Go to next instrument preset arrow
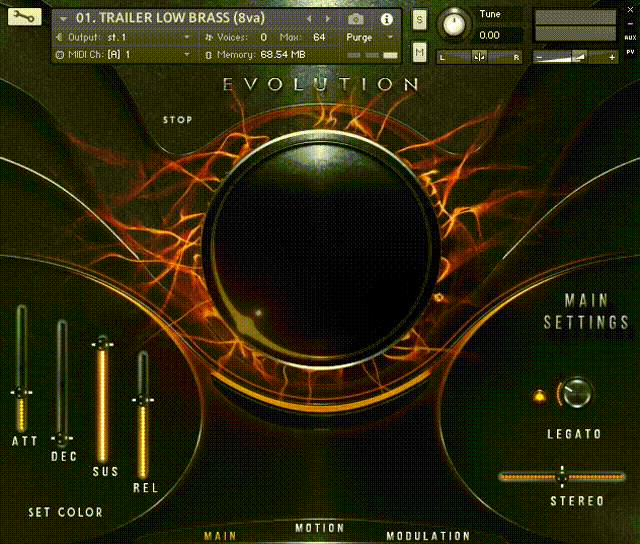The height and width of the screenshot is (544, 640). 327,19
